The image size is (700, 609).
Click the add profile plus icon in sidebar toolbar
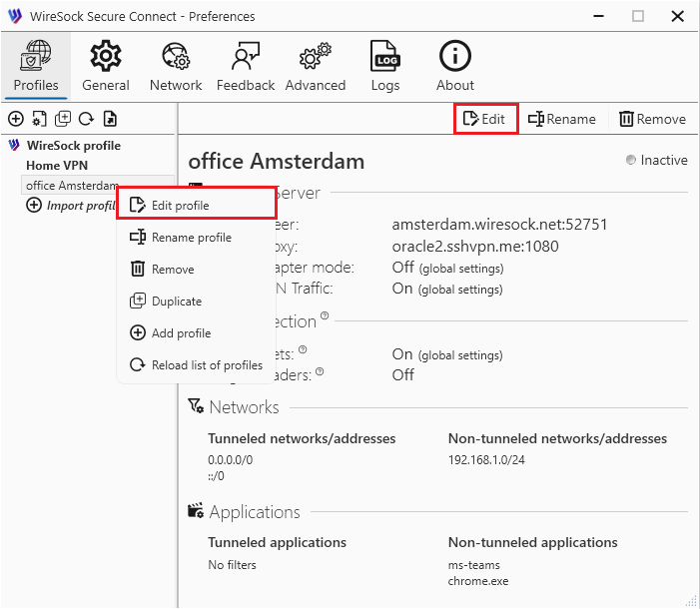[x=16, y=119]
